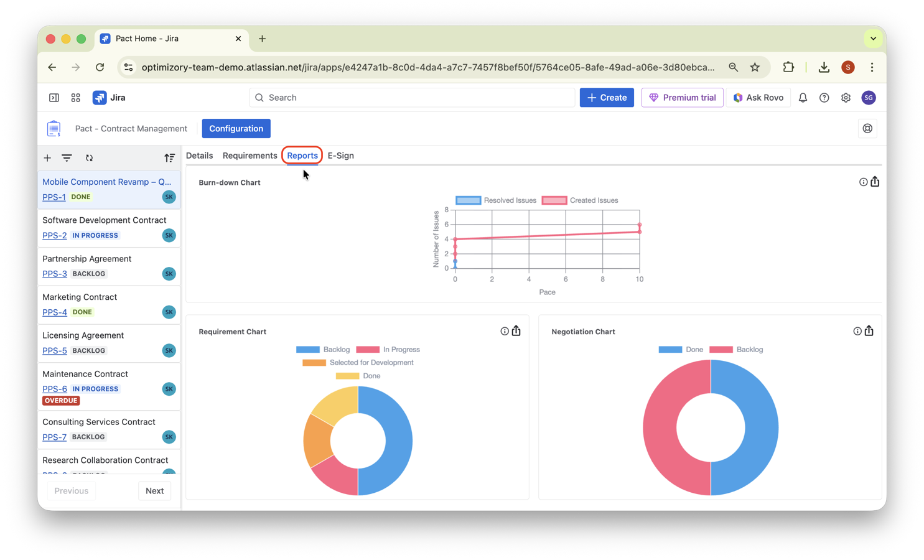This screenshot has width=924, height=560.
Task: Open the E-Sign tab
Action: point(340,156)
